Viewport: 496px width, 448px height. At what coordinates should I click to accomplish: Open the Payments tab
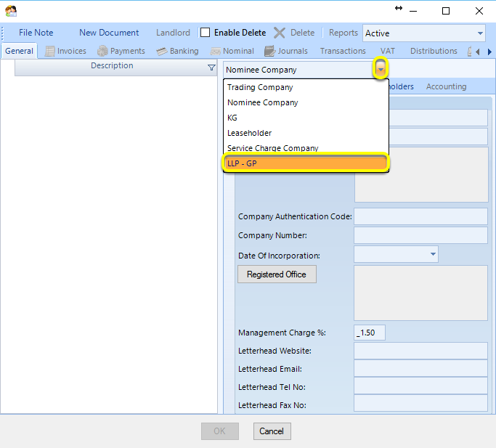tap(121, 51)
